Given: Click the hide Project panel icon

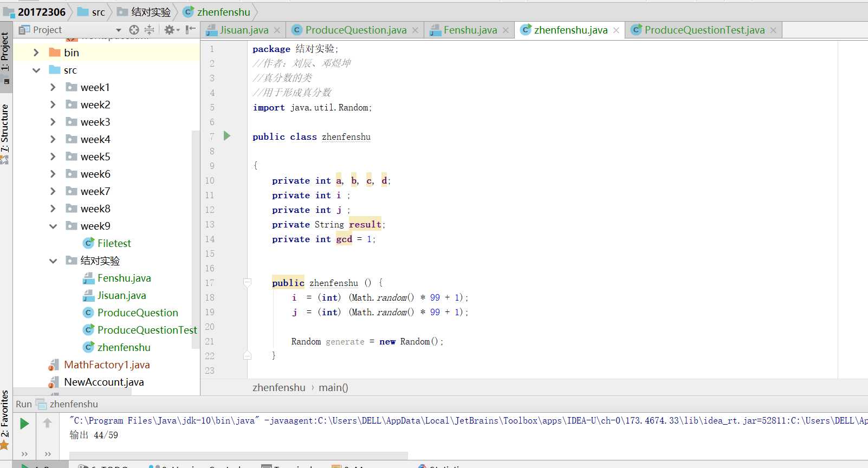Looking at the screenshot, I should coord(190,30).
